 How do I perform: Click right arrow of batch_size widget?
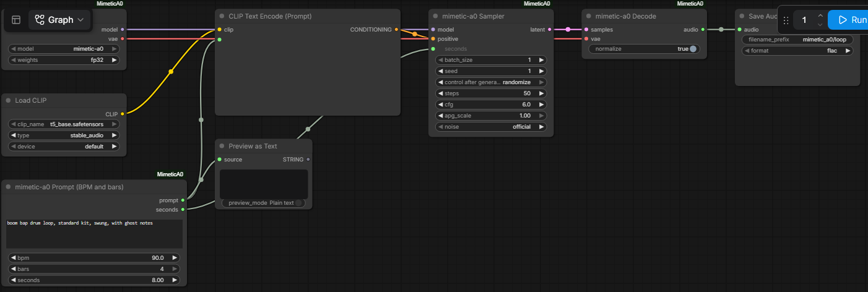click(542, 60)
